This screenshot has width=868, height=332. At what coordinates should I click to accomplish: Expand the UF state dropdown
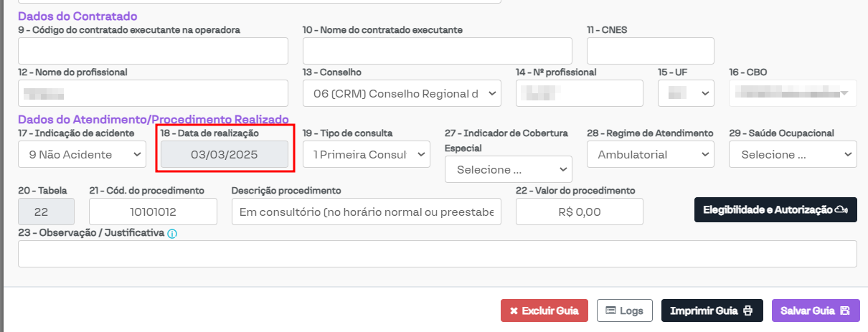coord(685,93)
